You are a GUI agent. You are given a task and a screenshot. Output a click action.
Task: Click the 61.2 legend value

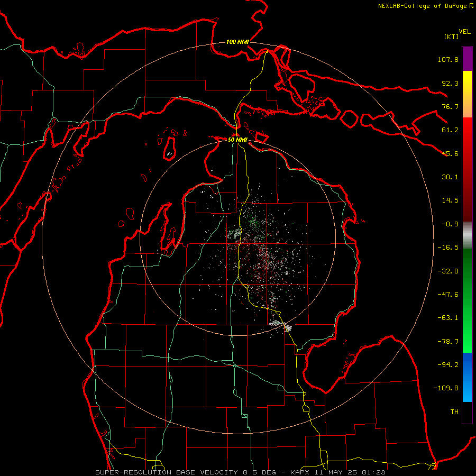[450, 130]
